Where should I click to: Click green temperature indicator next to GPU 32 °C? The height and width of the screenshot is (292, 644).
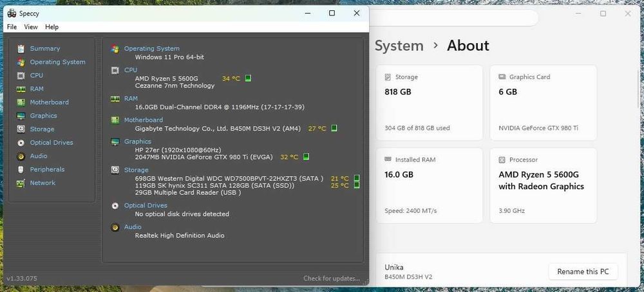coord(306,157)
